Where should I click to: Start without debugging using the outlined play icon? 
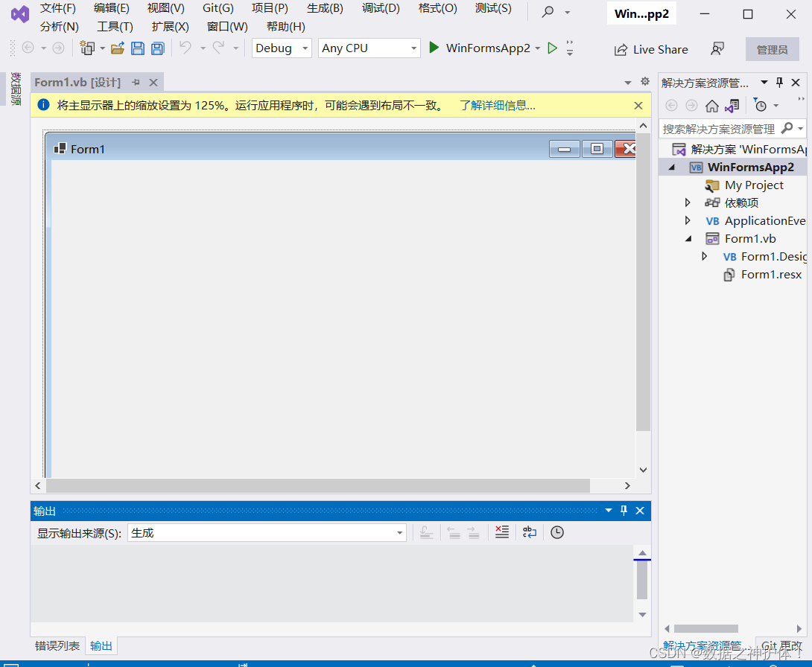click(x=553, y=48)
